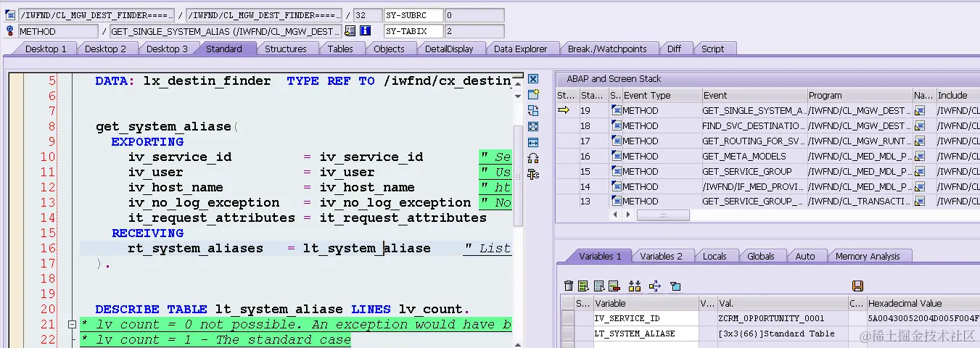Click the program attributes icon next to info
Viewport: 980px width, 348px height.
coord(350,31)
